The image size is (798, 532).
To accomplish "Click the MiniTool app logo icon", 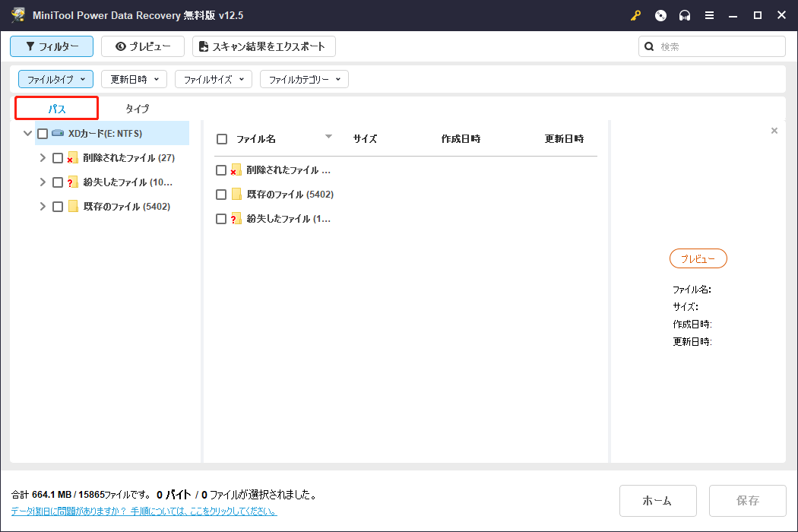I will click(18, 14).
